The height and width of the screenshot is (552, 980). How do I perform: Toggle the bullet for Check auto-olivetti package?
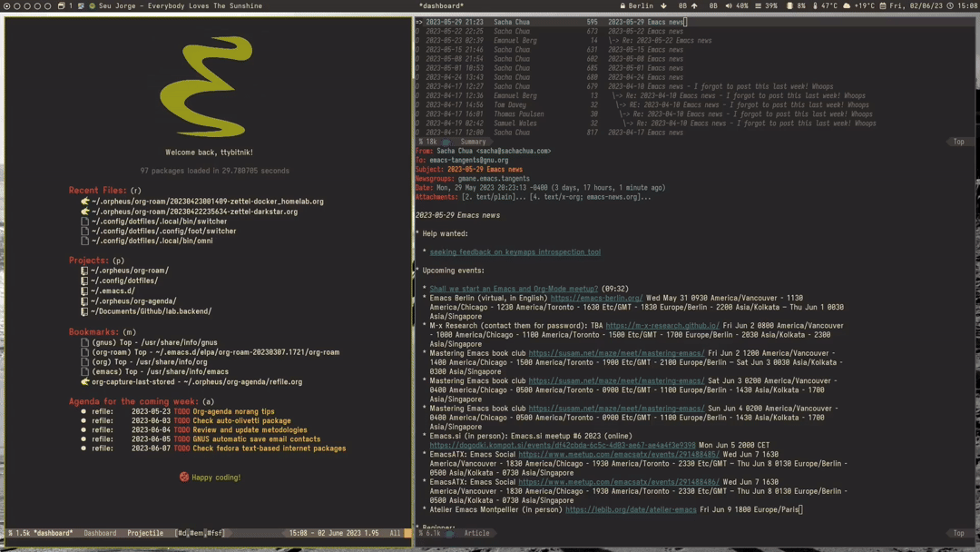pyautogui.click(x=83, y=420)
